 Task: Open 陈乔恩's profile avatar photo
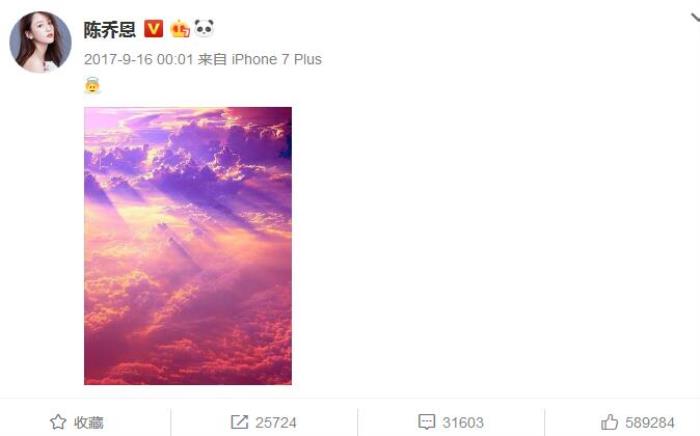pos(40,42)
